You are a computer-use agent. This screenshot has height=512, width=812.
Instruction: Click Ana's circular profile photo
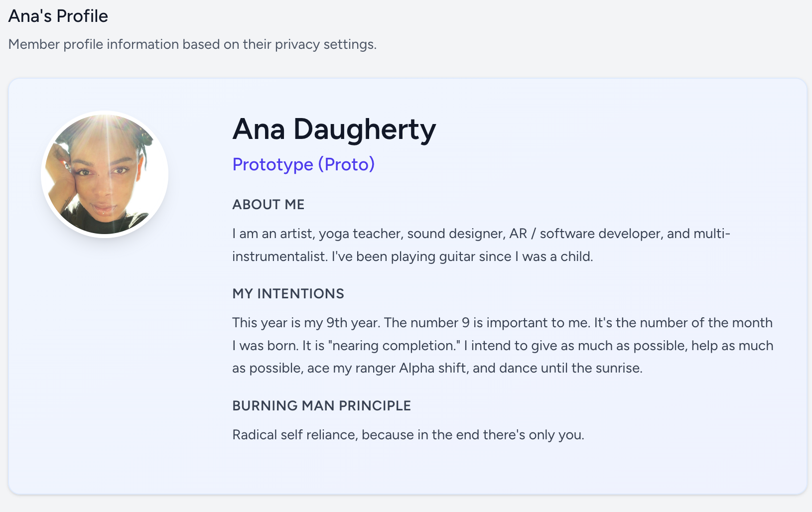click(x=105, y=174)
